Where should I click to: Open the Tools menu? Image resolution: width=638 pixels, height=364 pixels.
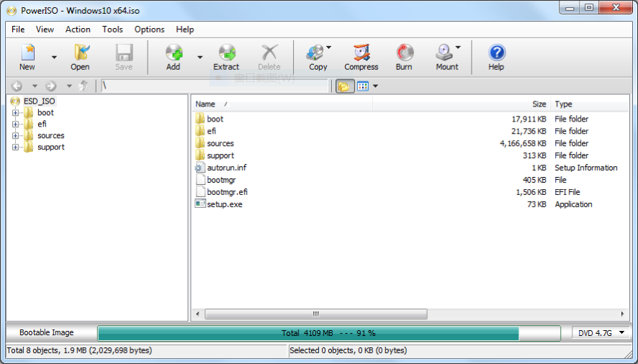click(112, 29)
